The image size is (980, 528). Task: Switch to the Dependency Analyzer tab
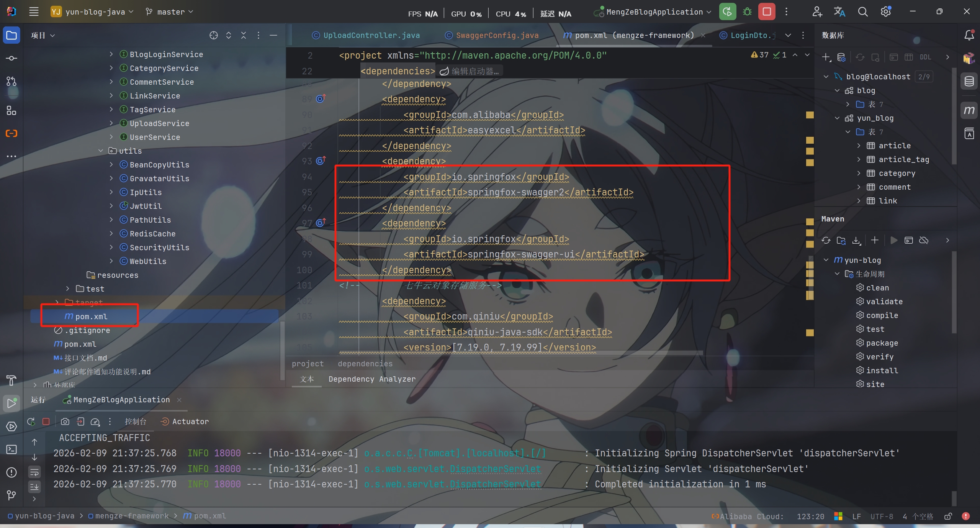coord(371,379)
